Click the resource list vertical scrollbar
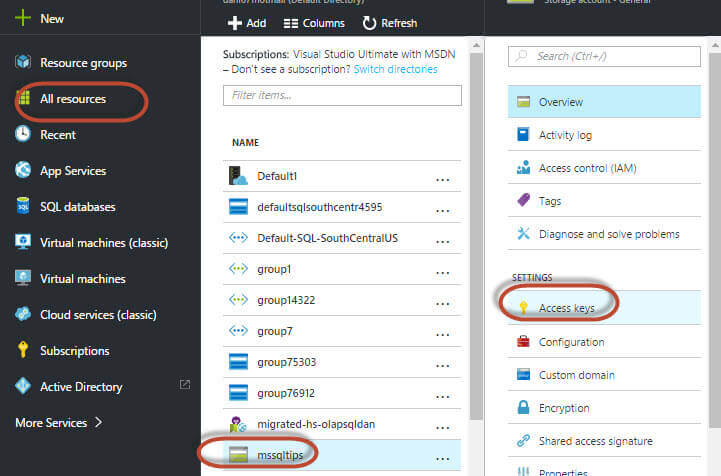Image resolution: width=721 pixels, height=476 pixels. pos(476,235)
